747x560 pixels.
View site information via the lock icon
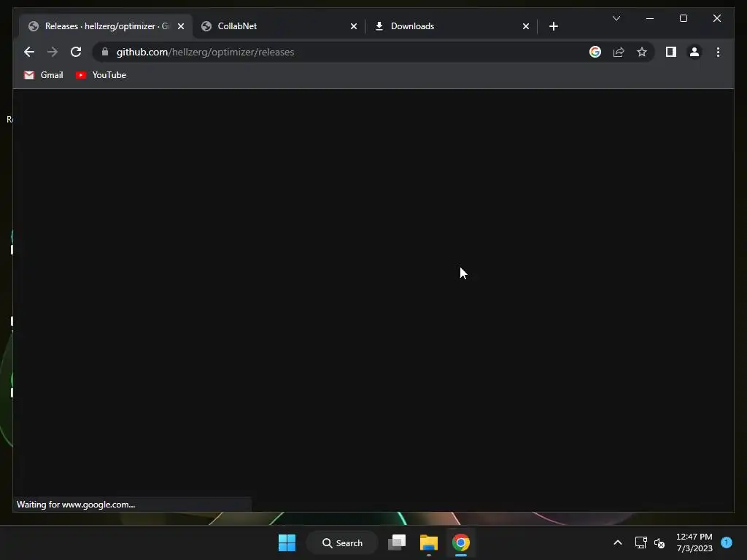pyautogui.click(x=105, y=52)
